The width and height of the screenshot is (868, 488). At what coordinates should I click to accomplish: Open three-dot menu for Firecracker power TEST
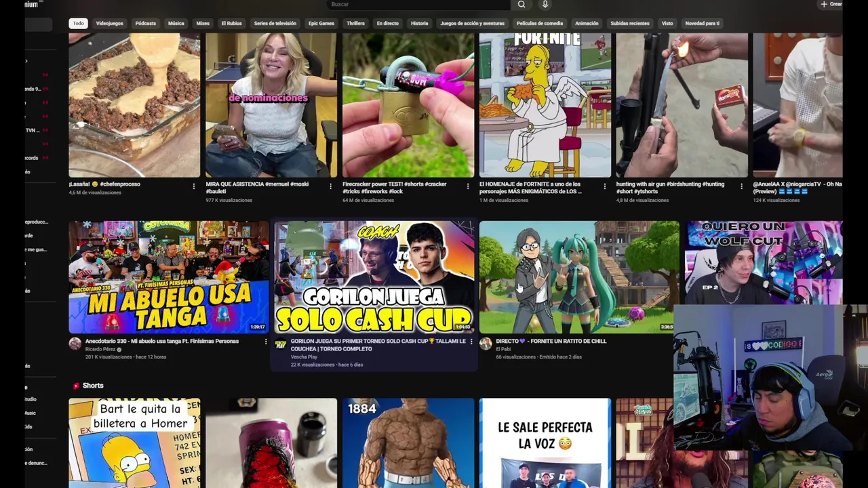(468, 186)
